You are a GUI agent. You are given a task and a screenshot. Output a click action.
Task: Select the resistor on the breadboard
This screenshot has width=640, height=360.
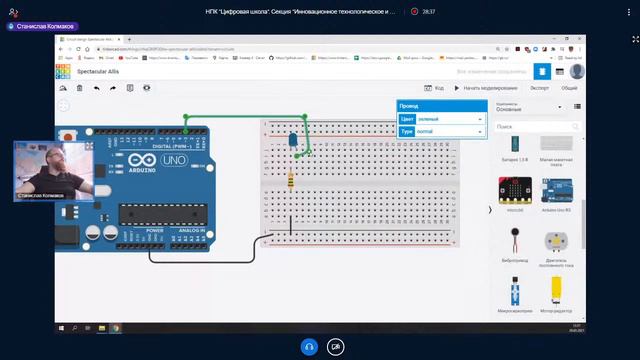291,180
